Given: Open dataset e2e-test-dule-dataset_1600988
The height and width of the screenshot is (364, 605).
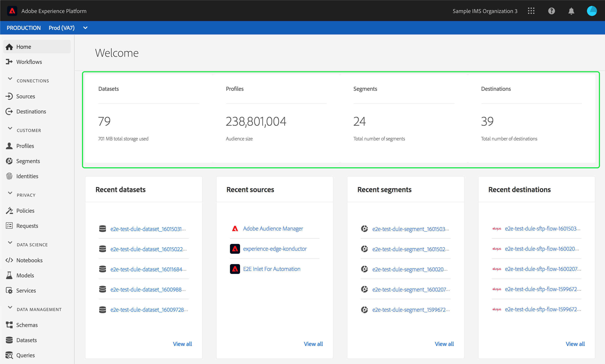Looking at the screenshot, I should click(148, 289).
